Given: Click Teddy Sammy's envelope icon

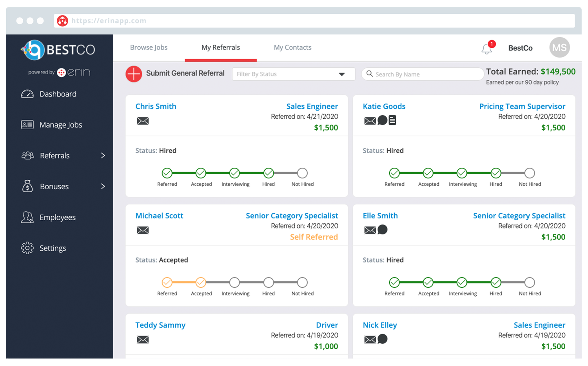Looking at the screenshot, I should pos(143,339).
